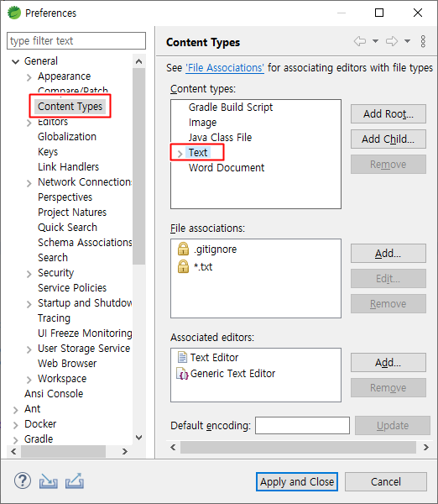This screenshot has height=504, width=438.
Task: Click the Cancel button
Action: point(386,481)
